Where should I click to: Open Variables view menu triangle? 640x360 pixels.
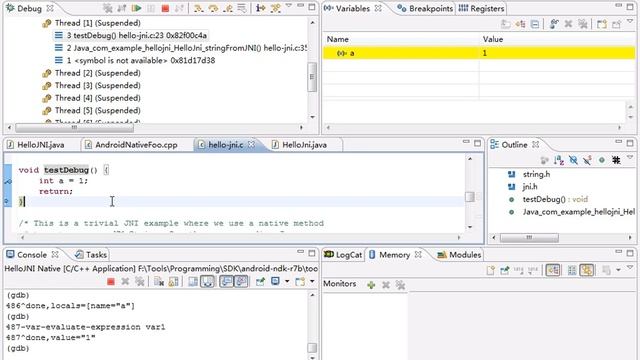(x=630, y=22)
